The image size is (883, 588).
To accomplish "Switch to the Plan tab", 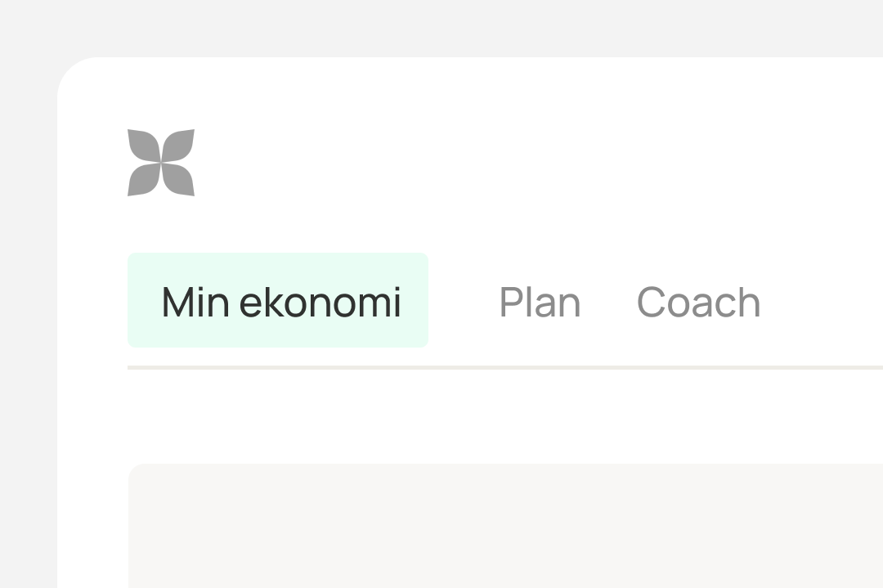I will click(x=540, y=303).
